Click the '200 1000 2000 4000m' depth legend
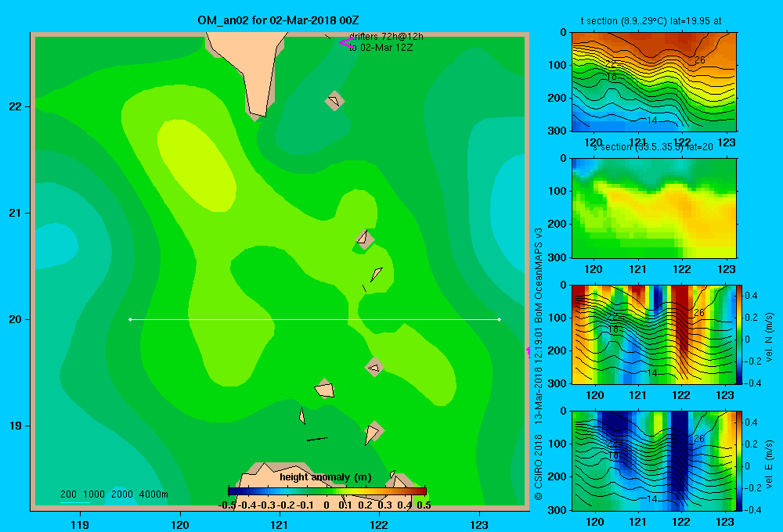Screen dimensions: 783x532 [x=114, y=494]
